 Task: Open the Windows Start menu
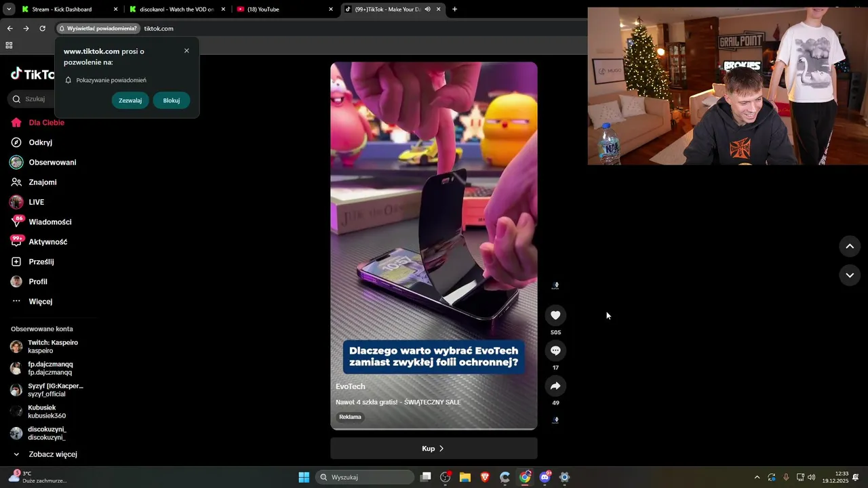[x=304, y=477]
